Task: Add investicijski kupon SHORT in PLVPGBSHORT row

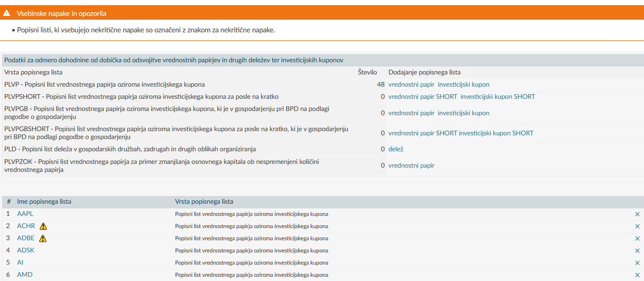Action: (496, 133)
